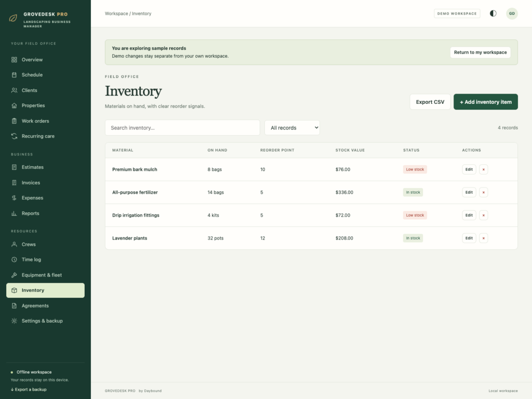The image size is (532, 399).
Task: Toggle the dark/light theme icon
Action: point(493,14)
